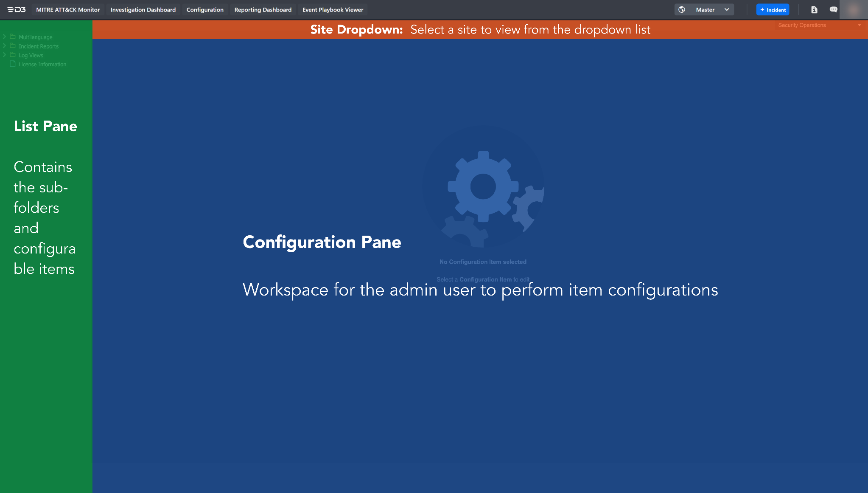The image size is (868, 493).
Task: Open the info document icon
Action: point(814,9)
